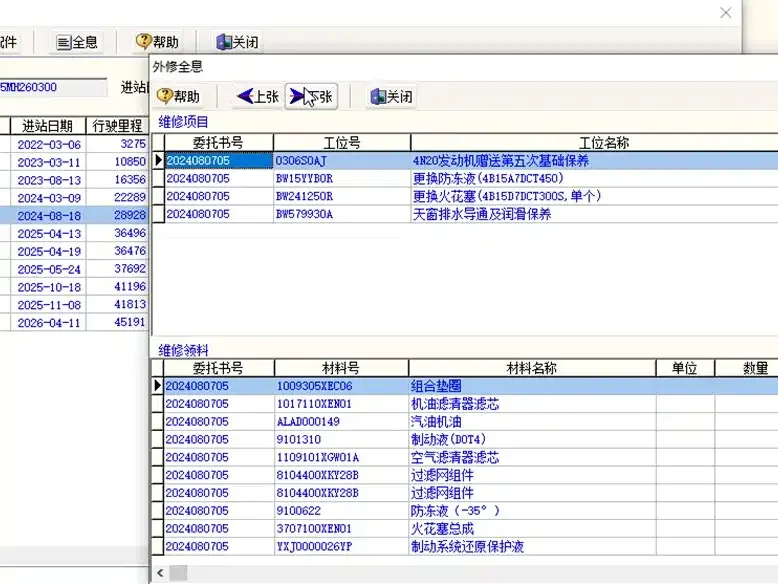Screen dimensions: 778x584
Task: Select the visit row dated 2025-04-13
Action: [x=74, y=234]
